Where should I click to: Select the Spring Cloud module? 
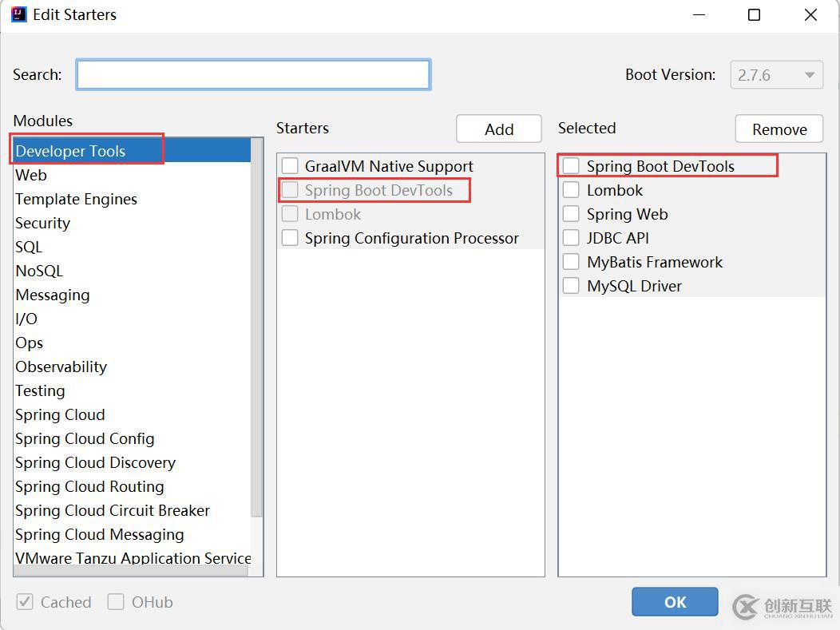click(x=132, y=414)
